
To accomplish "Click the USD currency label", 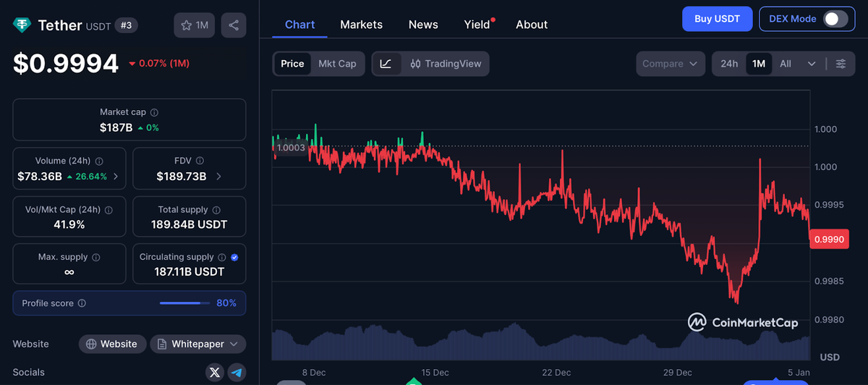I will [x=829, y=357].
